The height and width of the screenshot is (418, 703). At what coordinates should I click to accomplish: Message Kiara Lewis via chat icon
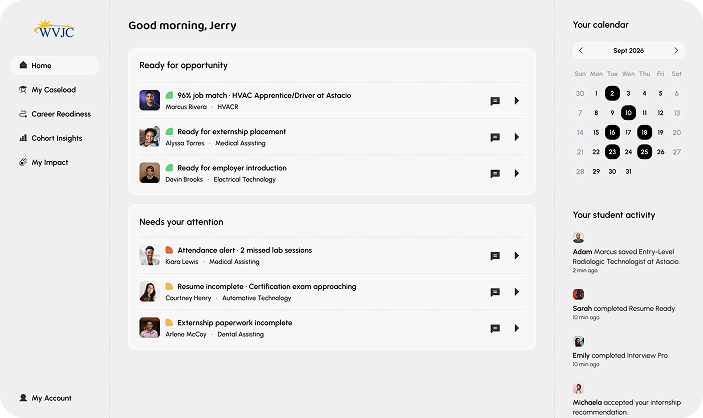[x=495, y=256]
